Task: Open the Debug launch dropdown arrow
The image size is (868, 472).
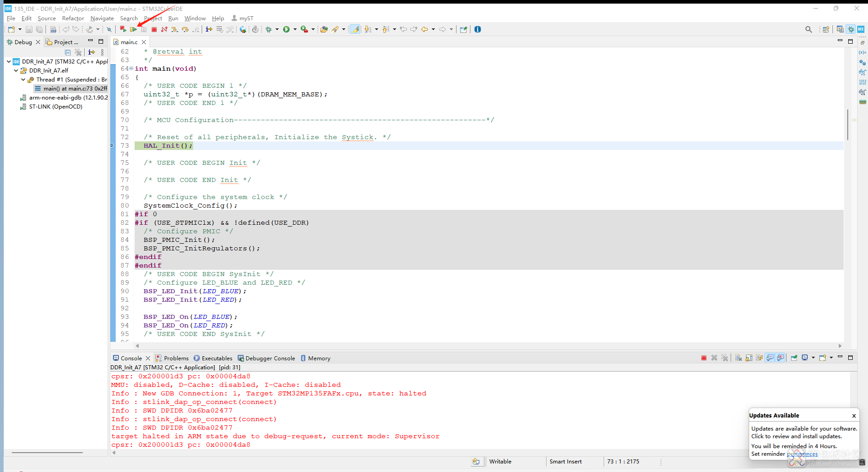Action: [277, 29]
